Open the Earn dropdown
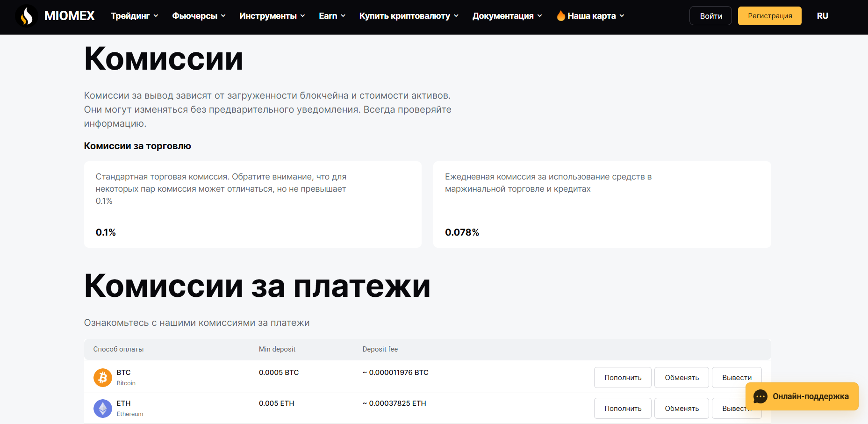868x424 pixels. click(x=332, y=16)
